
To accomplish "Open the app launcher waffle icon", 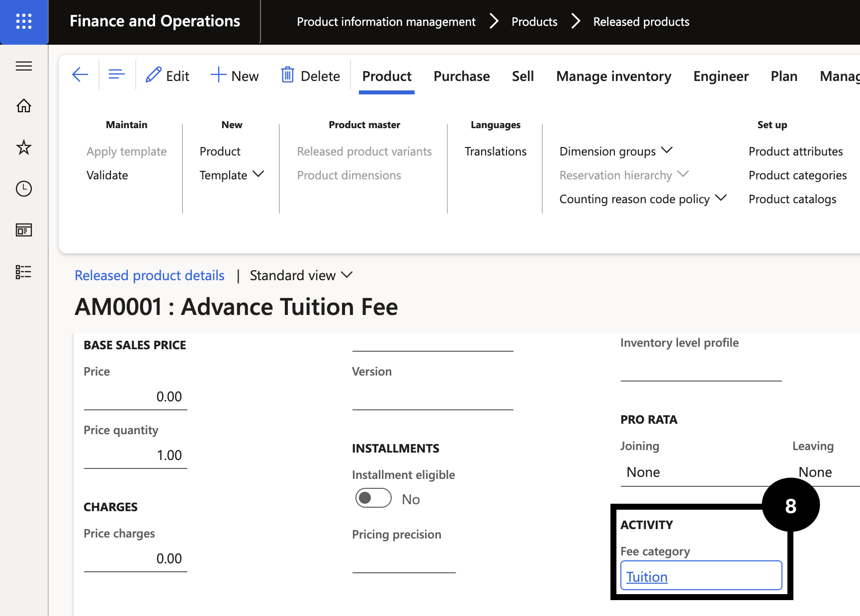I will click(x=24, y=21).
